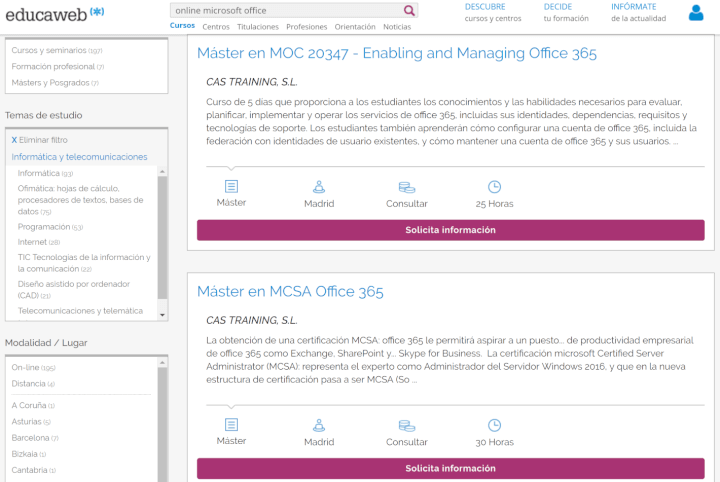Image resolution: width=720 pixels, height=482 pixels.
Task: Click Informática y telecomunicaciones filter
Action: (79, 157)
